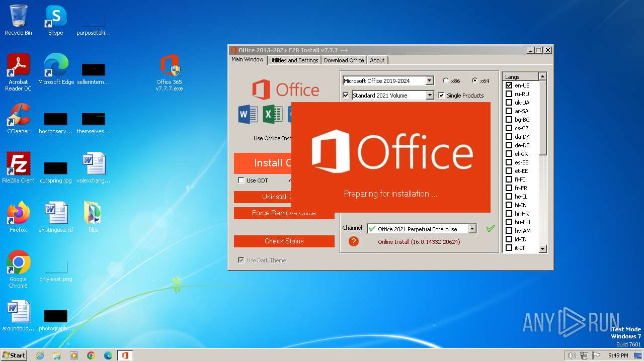Select the x86 architecture radio button

tap(445, 80)
